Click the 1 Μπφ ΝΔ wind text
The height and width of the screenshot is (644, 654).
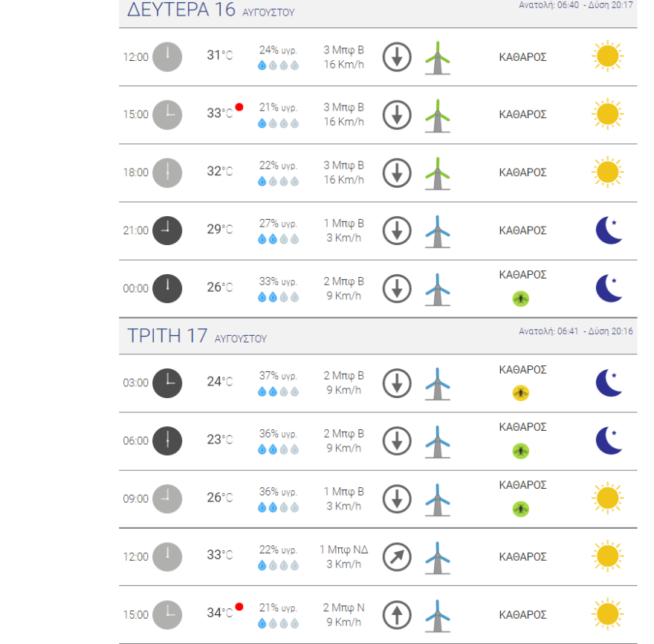[343, 549]
